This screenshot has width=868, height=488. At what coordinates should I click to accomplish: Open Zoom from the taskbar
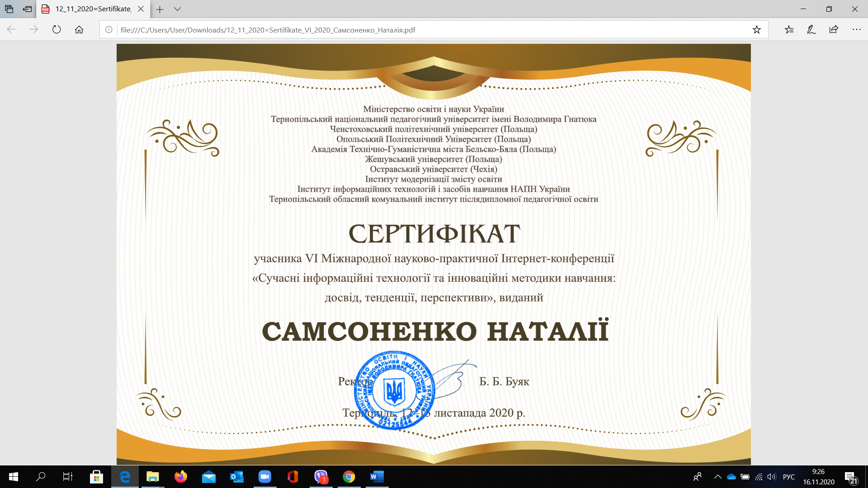coord(264,477)
